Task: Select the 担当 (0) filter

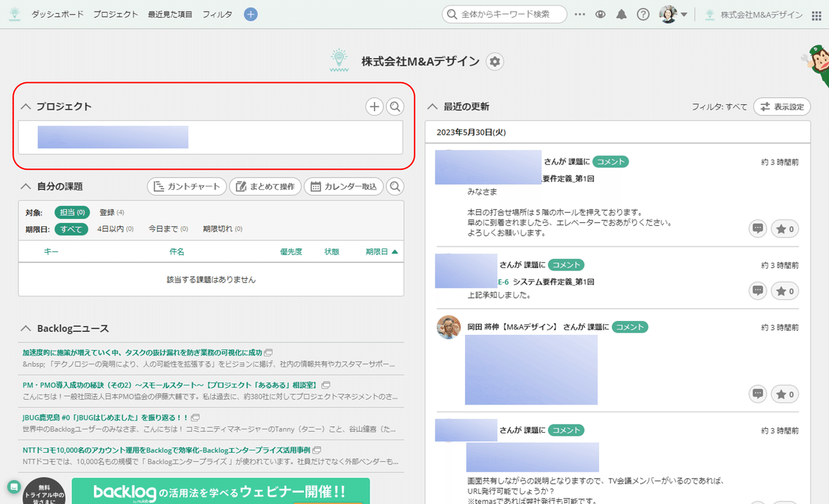Action: (x=72, y=212)
